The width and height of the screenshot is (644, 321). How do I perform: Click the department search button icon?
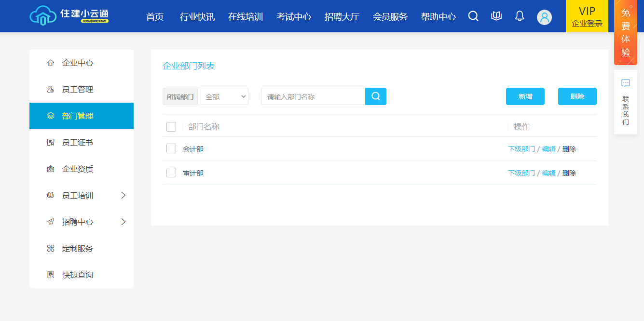(376, 96)
